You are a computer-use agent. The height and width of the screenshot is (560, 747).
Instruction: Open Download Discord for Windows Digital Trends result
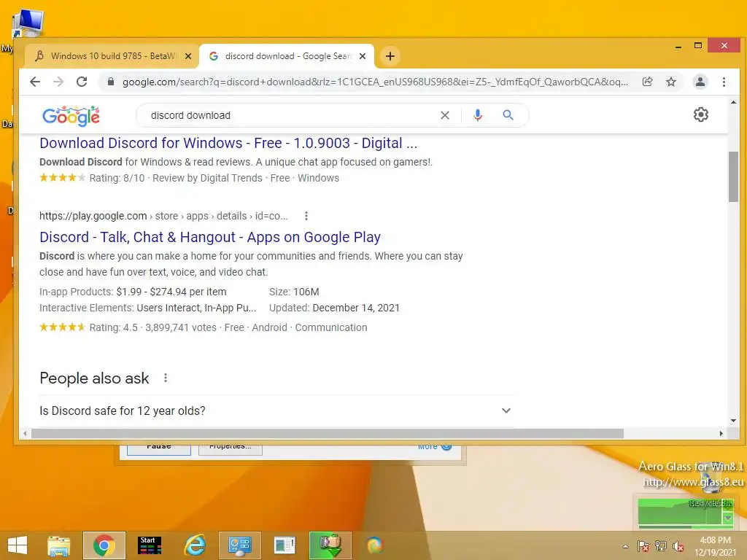tap(228, 143)
